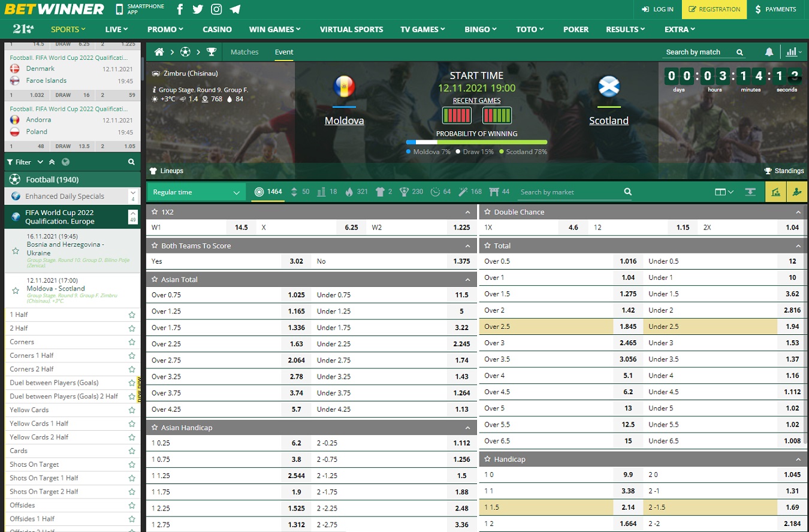Image resolution: width=809 pixels, height=532 pixels.
Task: Open the Regular time dropdown
Action: pyautogui.click(x=197, y=192)
